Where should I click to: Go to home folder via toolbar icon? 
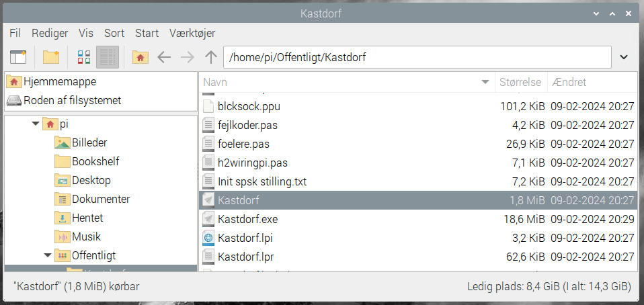[140, 57]
